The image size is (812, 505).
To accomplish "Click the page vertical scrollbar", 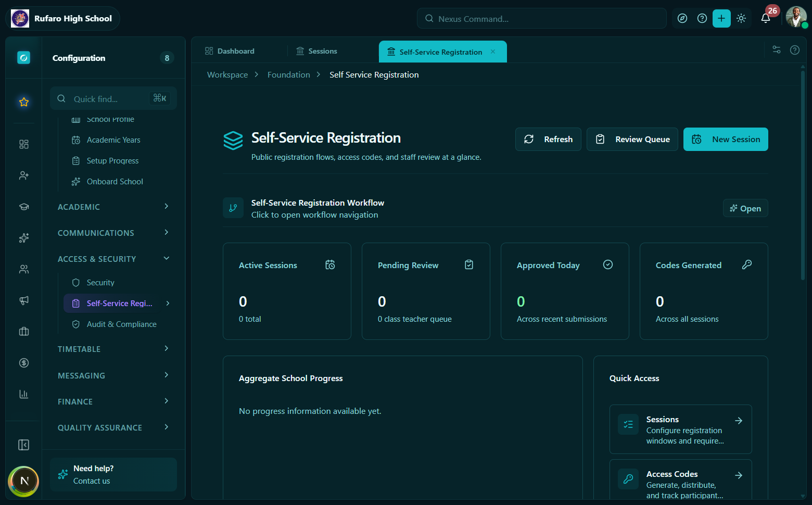I will [803, 175].
